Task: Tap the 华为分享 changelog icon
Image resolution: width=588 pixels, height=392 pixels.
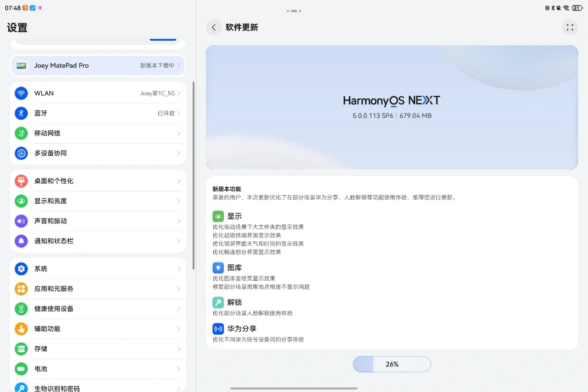Action: click(x=218, y=329)
